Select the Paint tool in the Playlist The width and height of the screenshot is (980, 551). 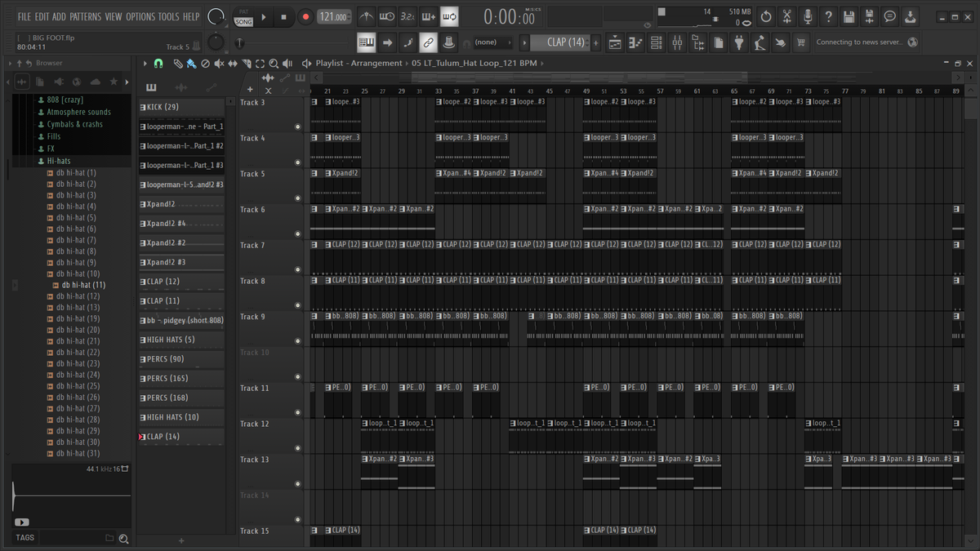(x=191, y=64)
